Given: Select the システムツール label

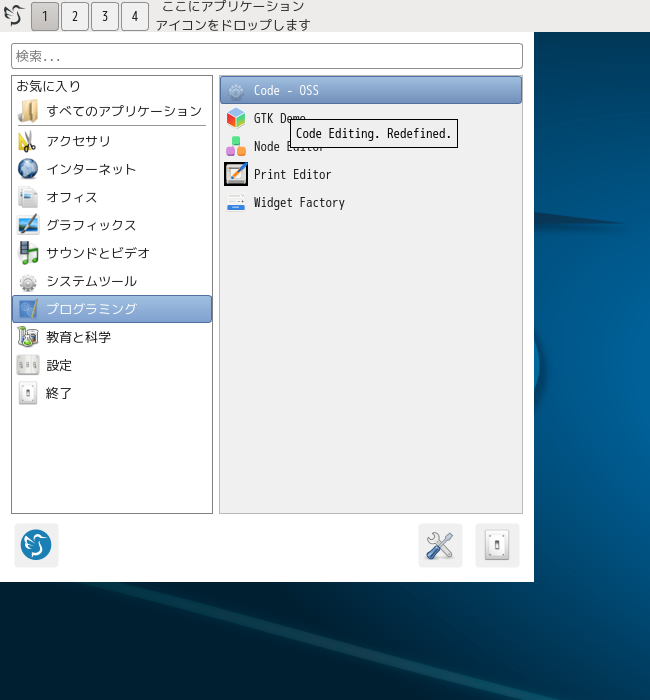Looking at the screenshot, I should pos(92,281).
